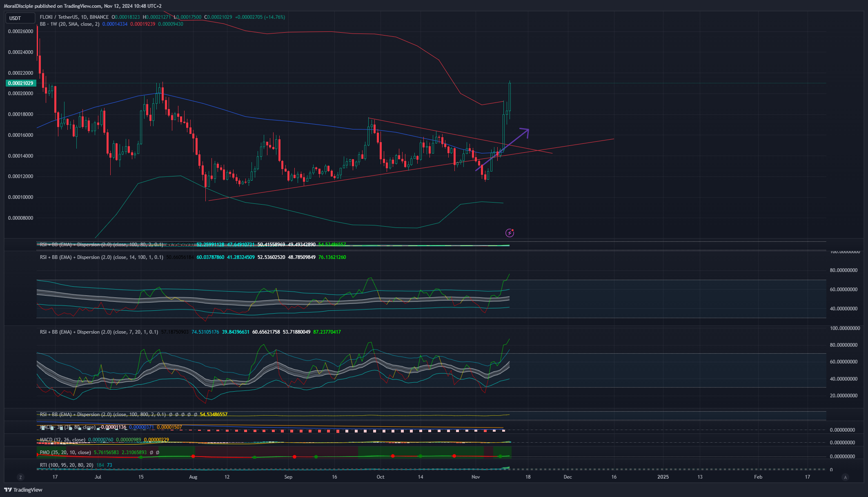Select the RTI (100, 95, 20, 80, 20) legend
868x497 pixels.
(67, 465)
